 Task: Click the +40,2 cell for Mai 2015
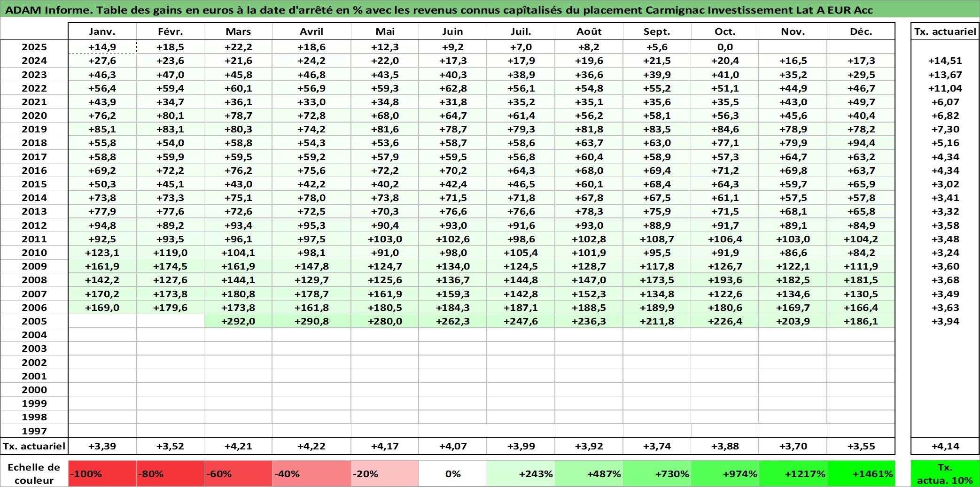[385, 184]
